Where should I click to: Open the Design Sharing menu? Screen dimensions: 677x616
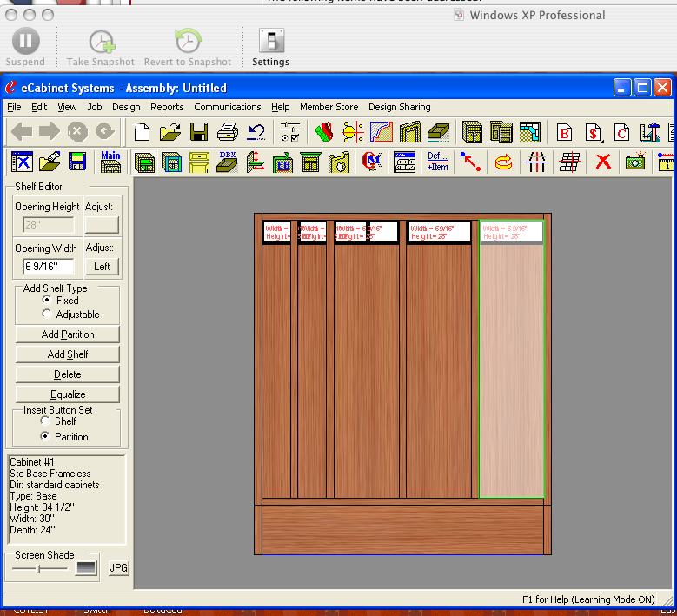click(x=400, y=107)
